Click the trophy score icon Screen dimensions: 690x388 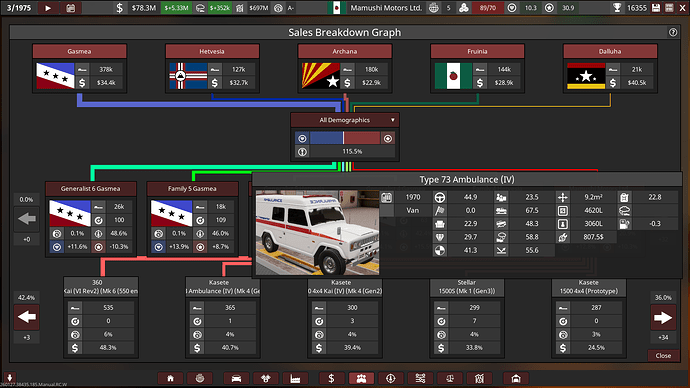(x=617, y=8)
